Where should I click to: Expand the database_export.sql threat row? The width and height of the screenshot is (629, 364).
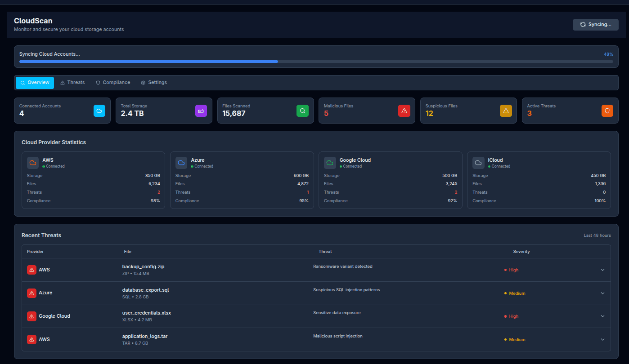(602, 293)
